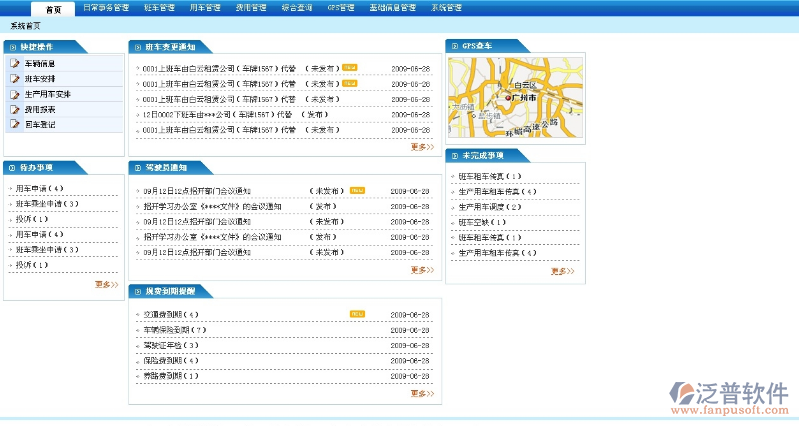This screenshot has width=799, height=426.
Task: Expand more items in 待办事项 panel
Action: point(106,284)
